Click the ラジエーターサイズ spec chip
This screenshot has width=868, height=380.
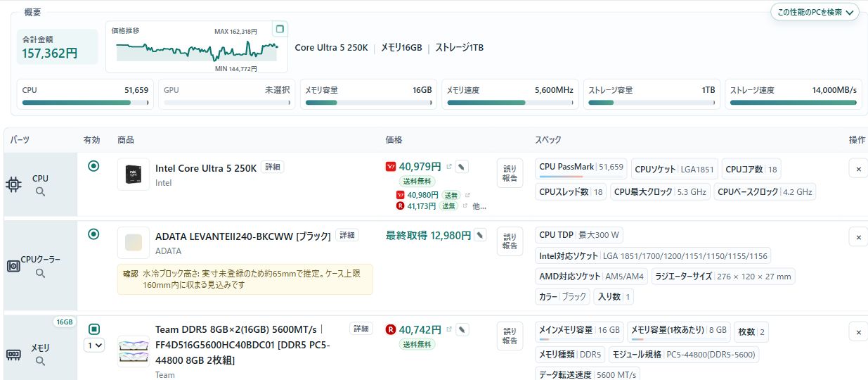[723, 277]
